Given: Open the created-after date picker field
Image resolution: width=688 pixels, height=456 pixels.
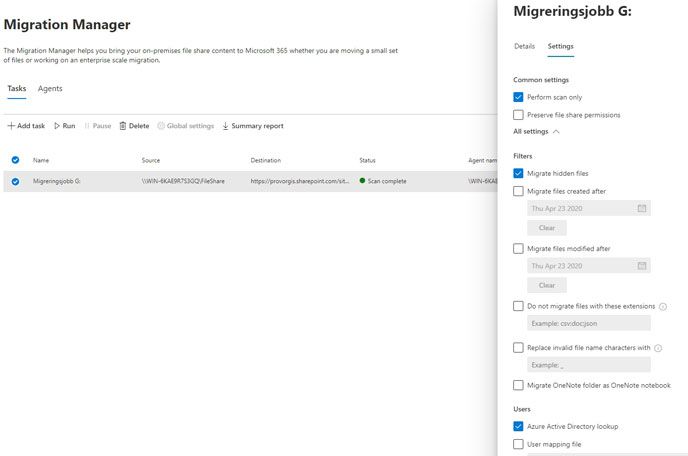Looking at the screenshot, I should [580, 208].
